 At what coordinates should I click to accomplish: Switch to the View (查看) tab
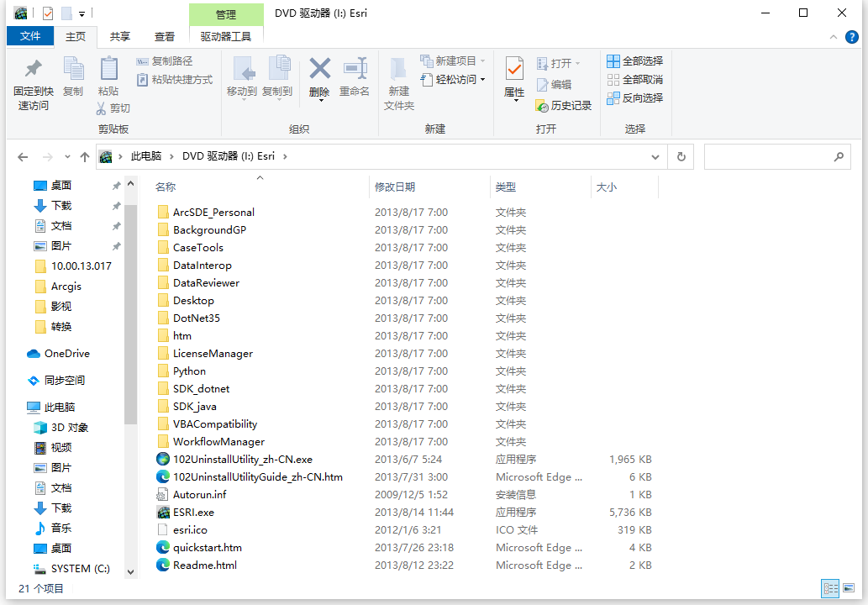[165, 36]
